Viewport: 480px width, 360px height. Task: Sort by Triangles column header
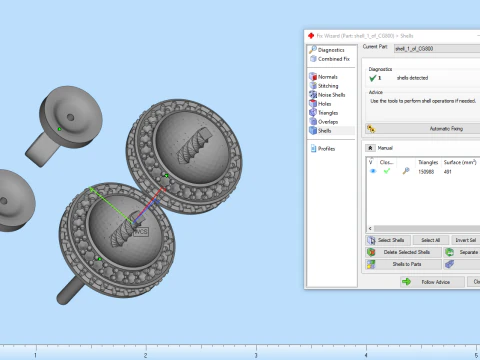coord(428,162)
